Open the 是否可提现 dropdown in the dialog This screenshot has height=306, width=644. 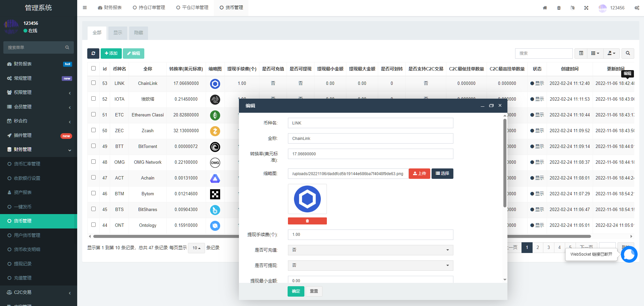(x=370, y=265)
